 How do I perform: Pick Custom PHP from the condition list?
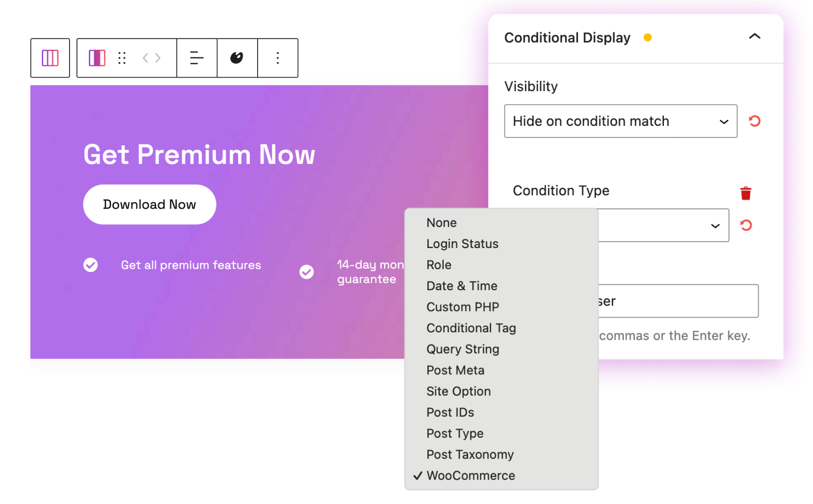coord(463,307)
